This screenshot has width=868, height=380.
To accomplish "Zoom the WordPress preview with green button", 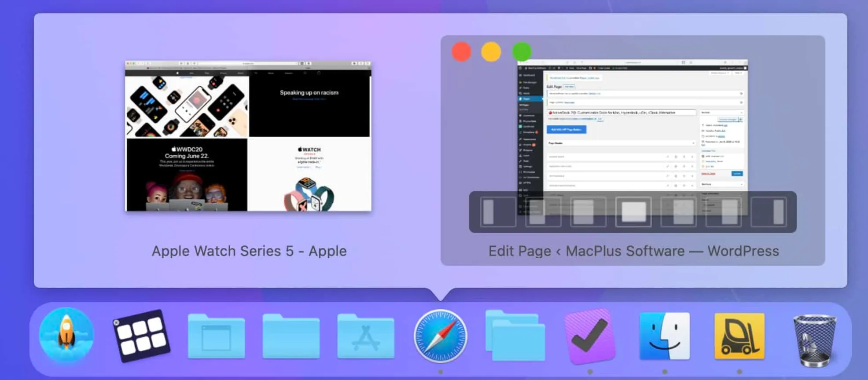I will 522,52.
